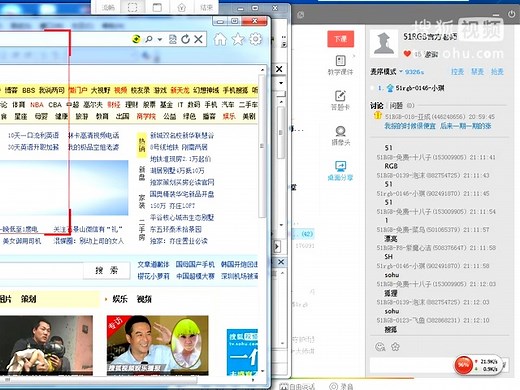
Task: Open the 视频 link in yellow nav bar
Action: point(120,90)
